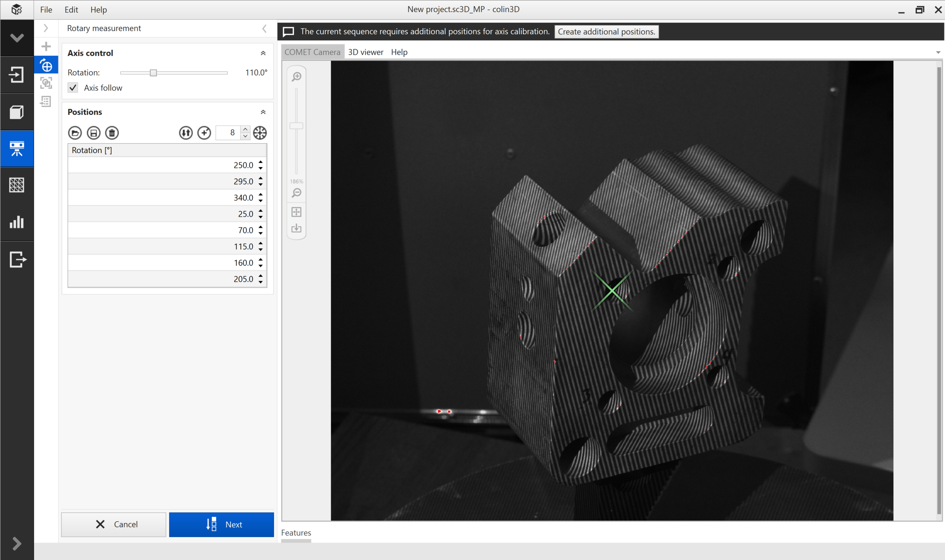This screenshot has width=945, height=560.
Task: Click the bar chart icon in left sidebar
Action: (17, 222)
